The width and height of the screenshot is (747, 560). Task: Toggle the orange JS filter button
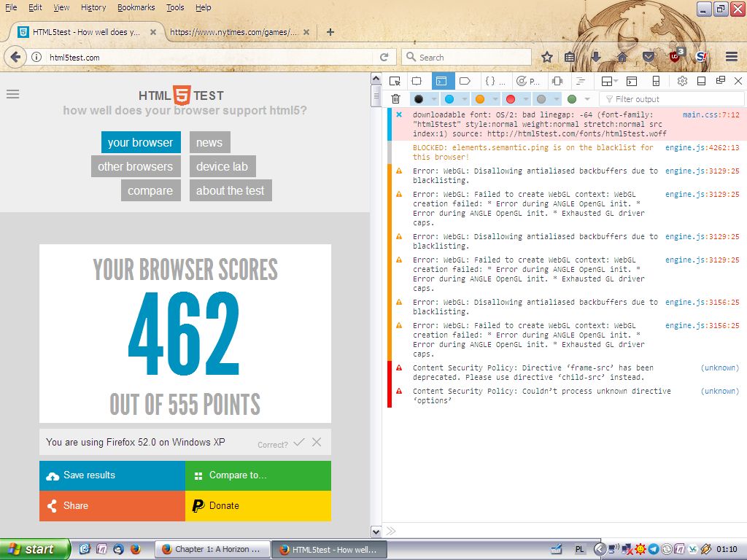[480, 99]
